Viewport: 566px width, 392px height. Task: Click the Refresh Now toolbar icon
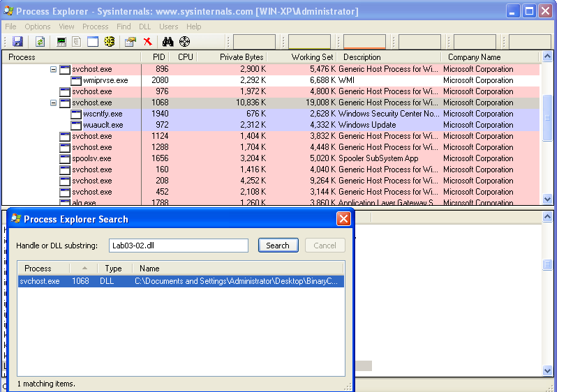[x=40, y=42]
